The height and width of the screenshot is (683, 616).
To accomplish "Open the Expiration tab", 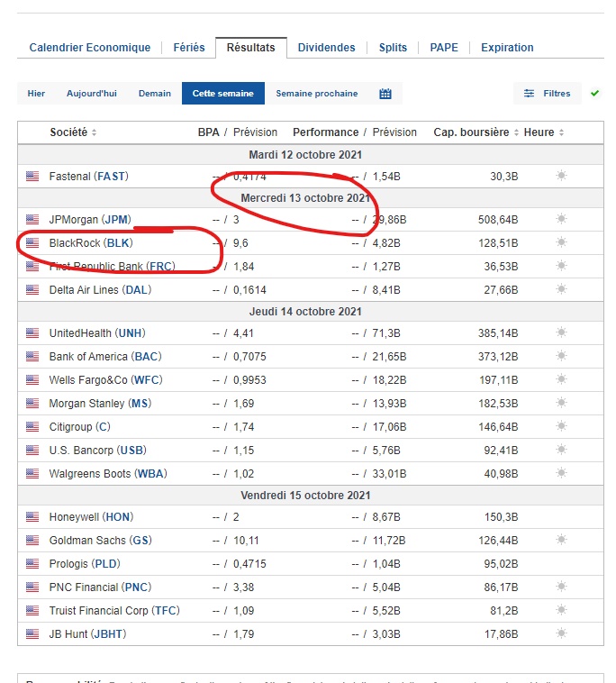I will [507, 48].
